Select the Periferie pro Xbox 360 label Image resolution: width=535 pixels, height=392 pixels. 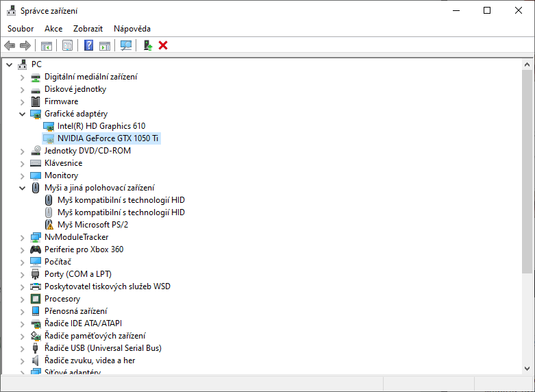coord(84,249)
